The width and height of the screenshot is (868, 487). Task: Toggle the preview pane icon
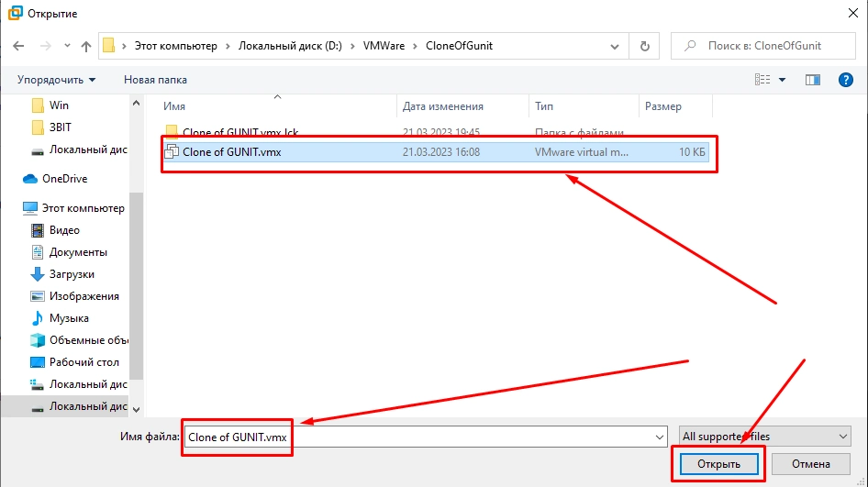tap(813, 80)
